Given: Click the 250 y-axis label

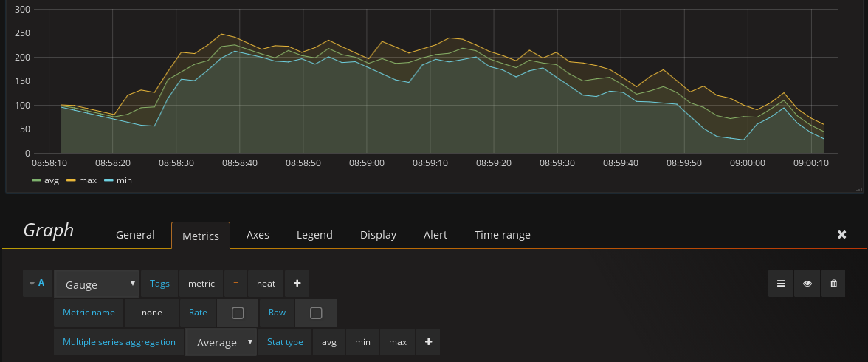Looking at the screenshot, I should [22, 33].
